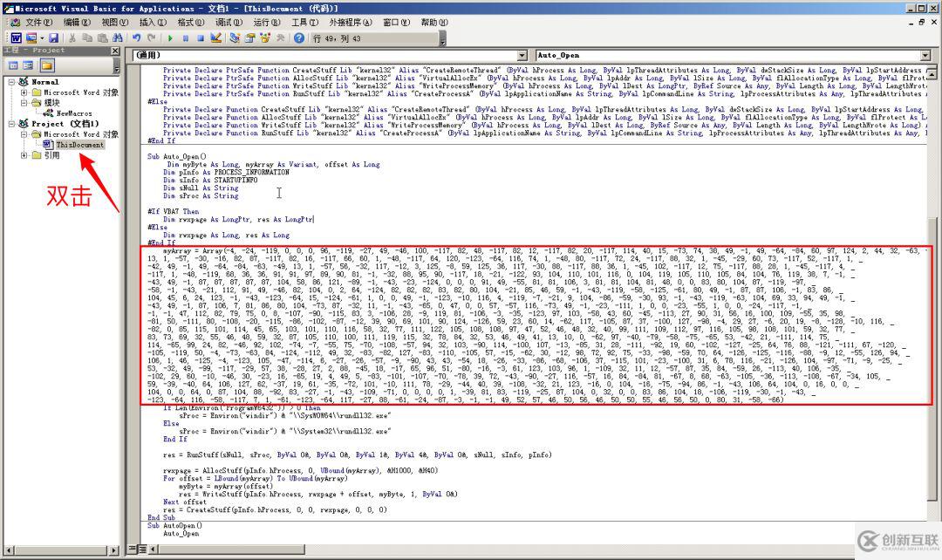Click the Redo arrow icon
The width and height of the screenshot is (942, 560).
152,38
